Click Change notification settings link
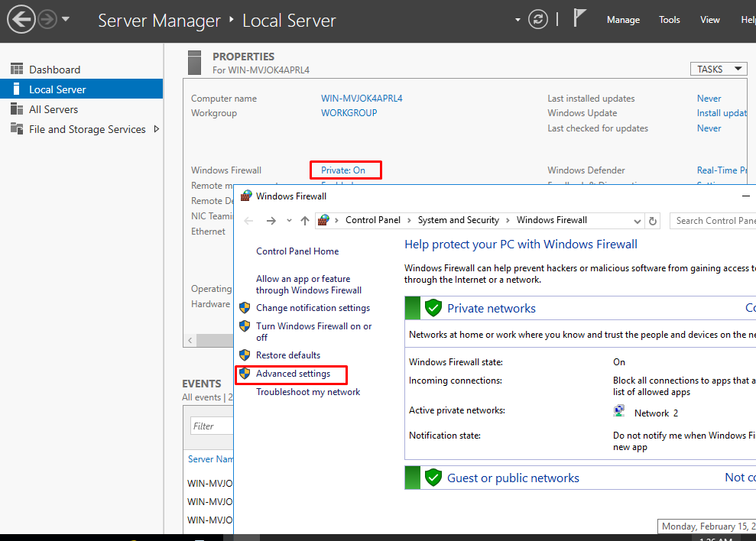Viewport: 756px width, 541px height. point(313,308)
